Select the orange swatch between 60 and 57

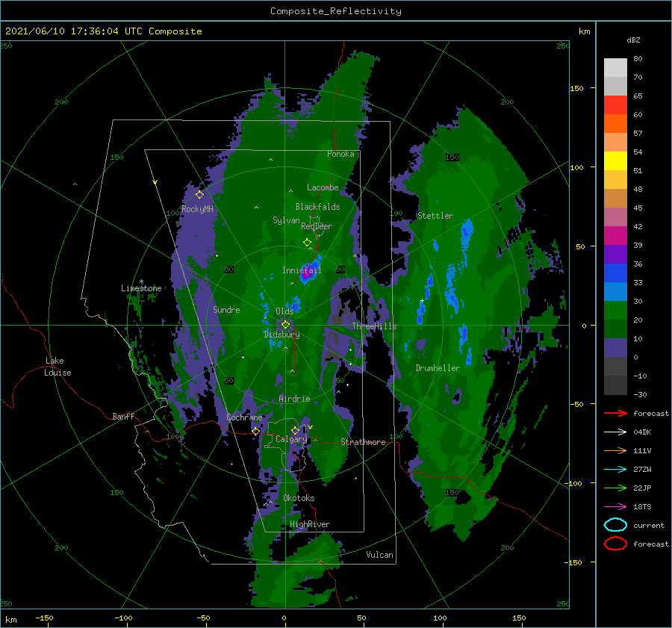(615, 123)
